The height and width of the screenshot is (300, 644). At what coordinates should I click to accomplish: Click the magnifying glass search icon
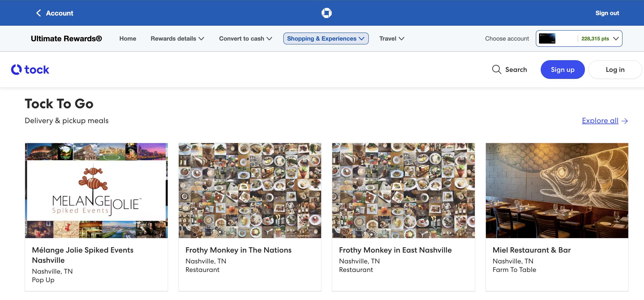(496, 70)
